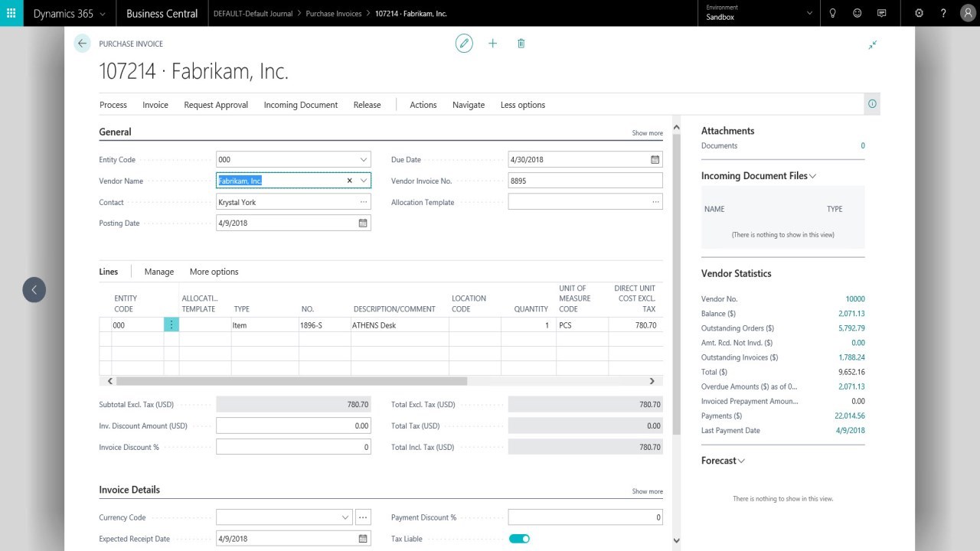Image resolution: width=980 pixels, height=551 pixels.
Task: Open the Actions menu
Action: pyautogui.click(x=423, y=105)
